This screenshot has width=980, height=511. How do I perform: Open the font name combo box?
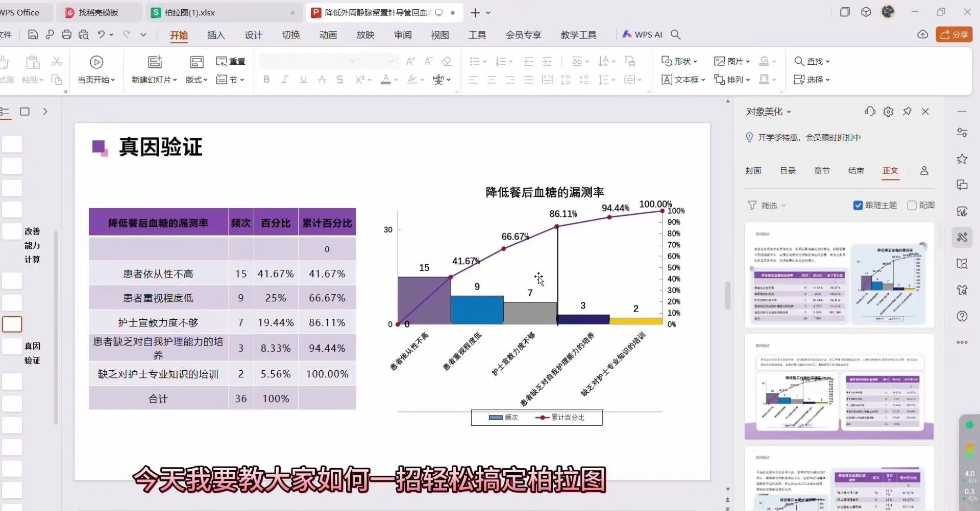coord(308,61)
